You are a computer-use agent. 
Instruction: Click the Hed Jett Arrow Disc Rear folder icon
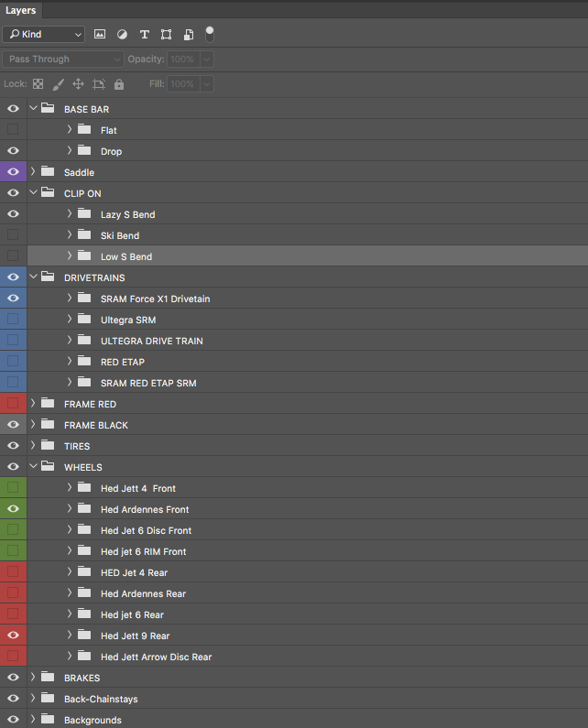click(84, 656)
